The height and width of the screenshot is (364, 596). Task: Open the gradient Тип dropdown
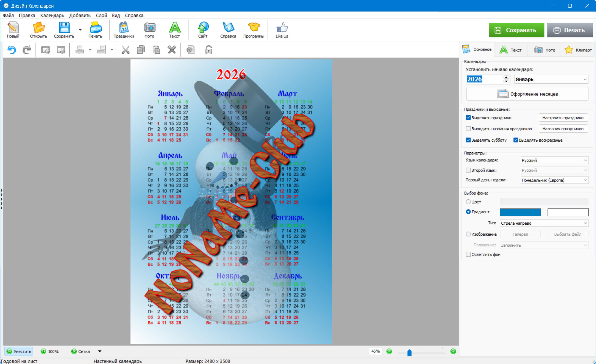coord(544,223)
